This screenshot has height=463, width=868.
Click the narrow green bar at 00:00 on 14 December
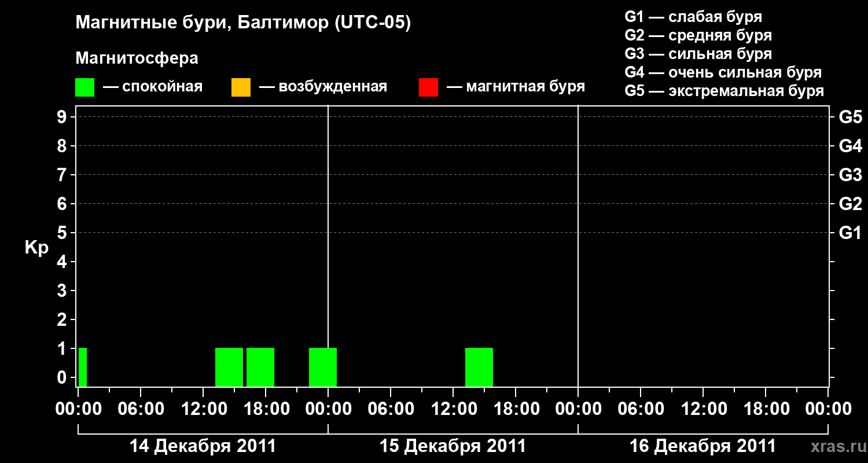[x=83, y=367]
